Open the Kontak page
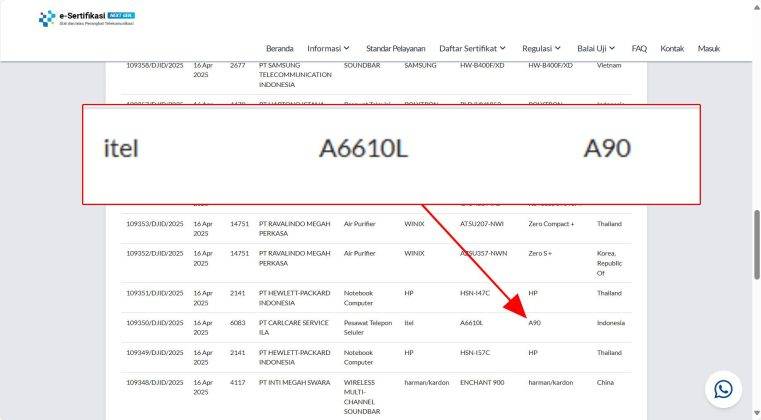Viewport: 761px width, 420px height. 672,49
